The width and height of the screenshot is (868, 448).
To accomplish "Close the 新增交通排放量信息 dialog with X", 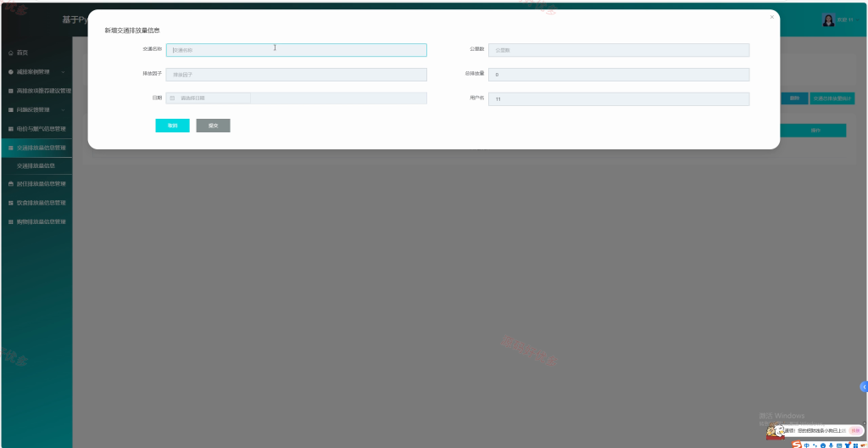I will pyautogui.click(x=771, y=17).
